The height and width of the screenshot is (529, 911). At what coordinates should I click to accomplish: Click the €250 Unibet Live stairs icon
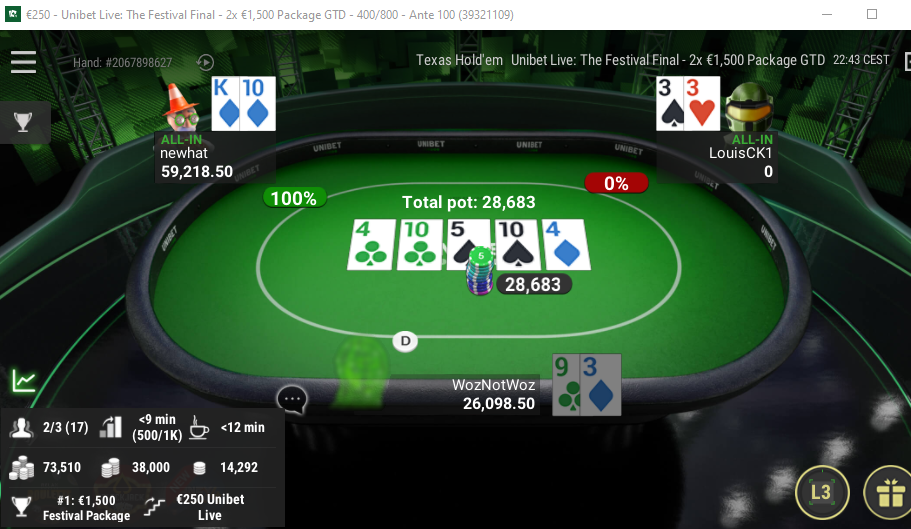pyautogui.click(x=155, y=507)
